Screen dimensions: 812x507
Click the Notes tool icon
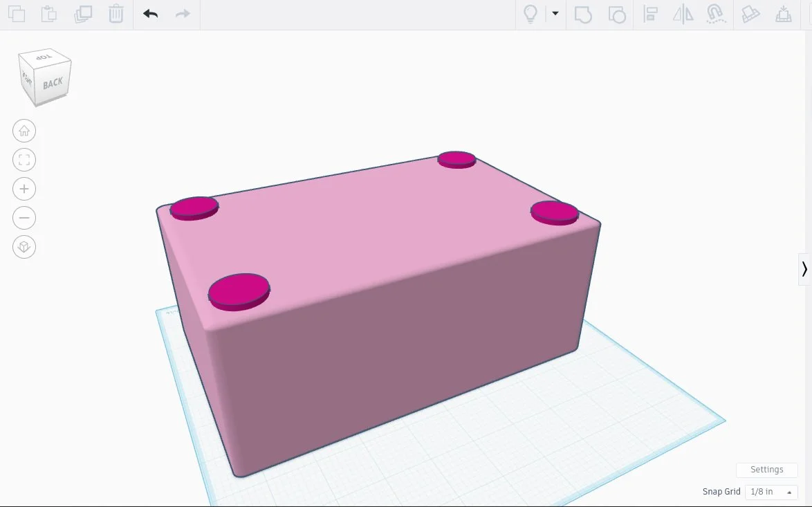pyautogui.click(x=750, y=14)
